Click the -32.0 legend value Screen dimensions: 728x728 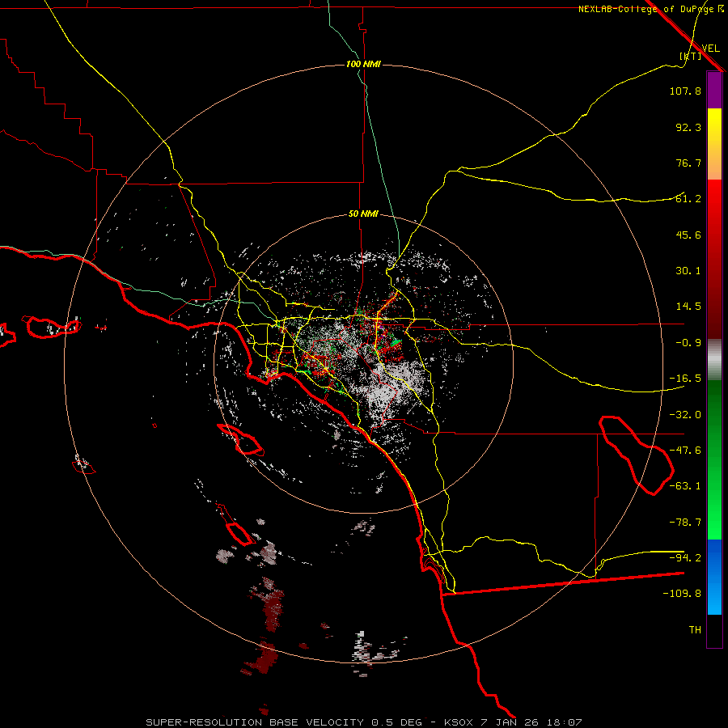click(x=685, y=415)
